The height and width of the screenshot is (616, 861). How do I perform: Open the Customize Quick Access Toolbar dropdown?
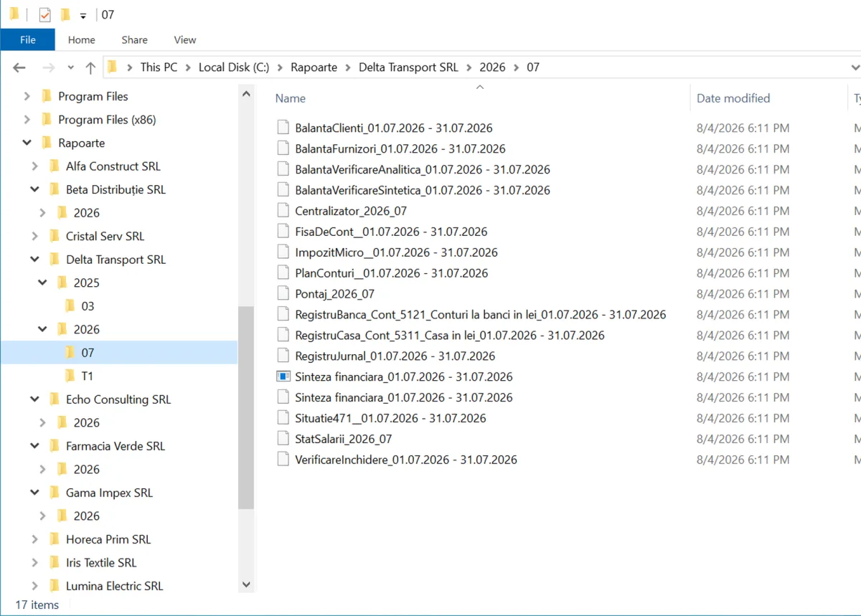pos(83,15)
